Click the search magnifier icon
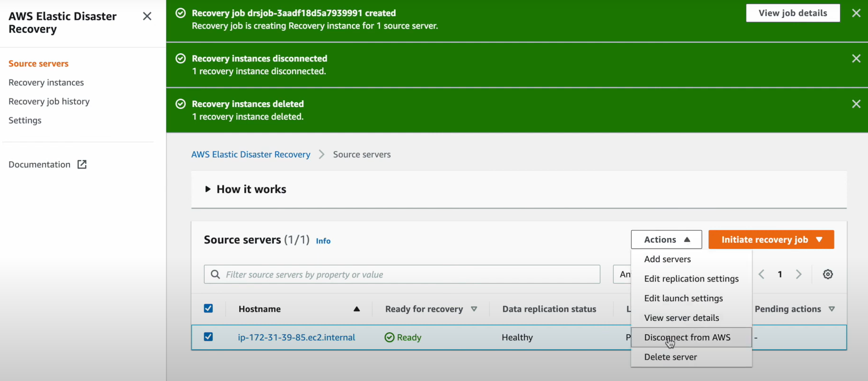 (x=215, y=275)
